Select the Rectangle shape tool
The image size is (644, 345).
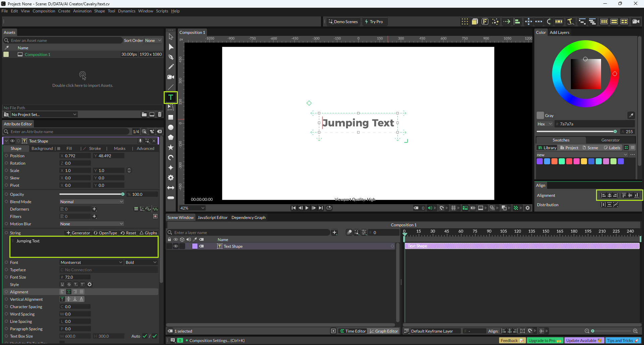[x=171, y=117]
